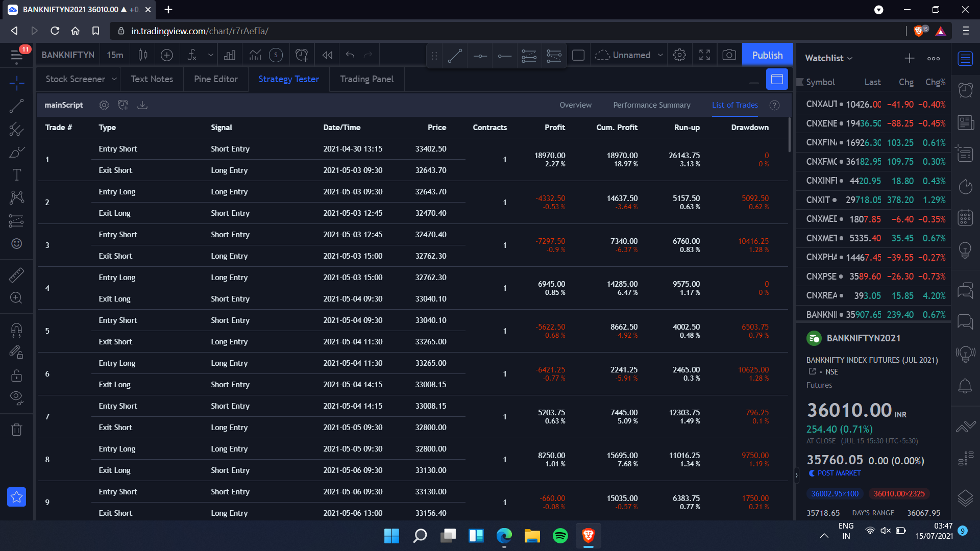Open Spotify from the taskbar
The image size is (980, 551).
(x=560, y=536)
